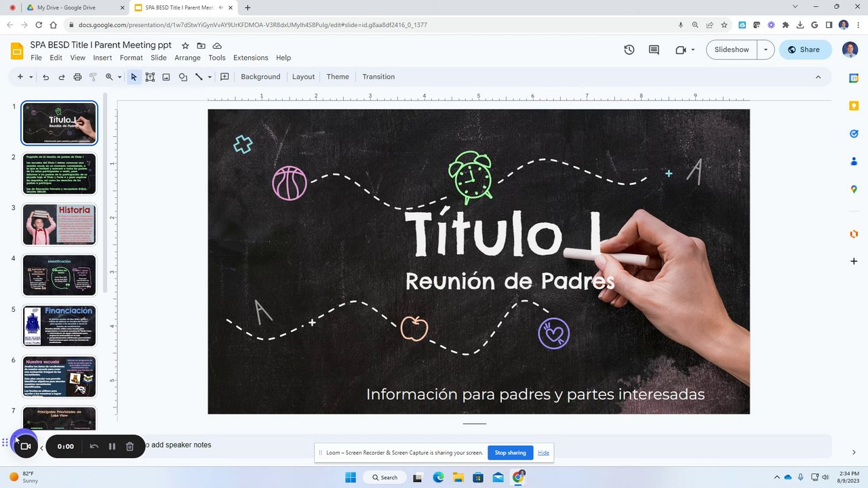
Task: Open Contacts side panel
Action: tap(854, 161)
